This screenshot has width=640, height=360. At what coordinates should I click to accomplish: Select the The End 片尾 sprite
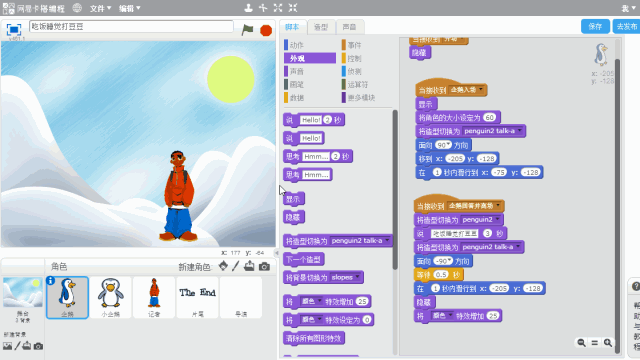198,297
